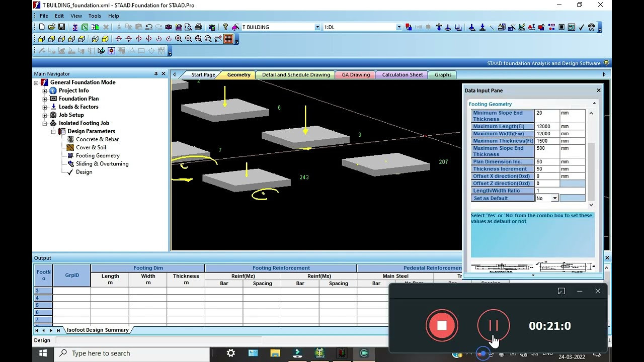Expand the Foundation Plan tree node
Image resolution: width=644 pixels, height=362 pixels.
click(x=45, y=99)
